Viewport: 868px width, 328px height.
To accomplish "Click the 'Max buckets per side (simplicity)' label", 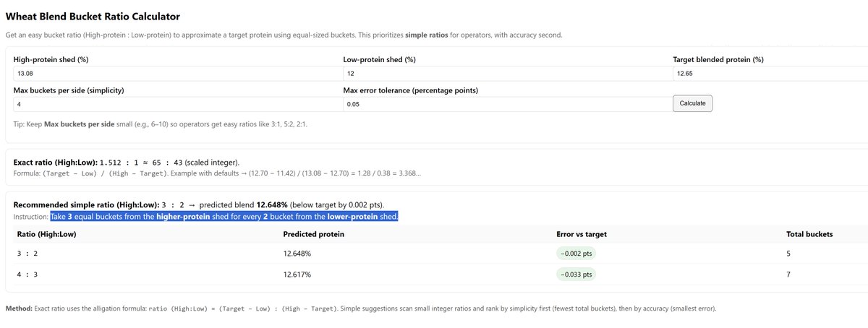I will tap(69, 90).
